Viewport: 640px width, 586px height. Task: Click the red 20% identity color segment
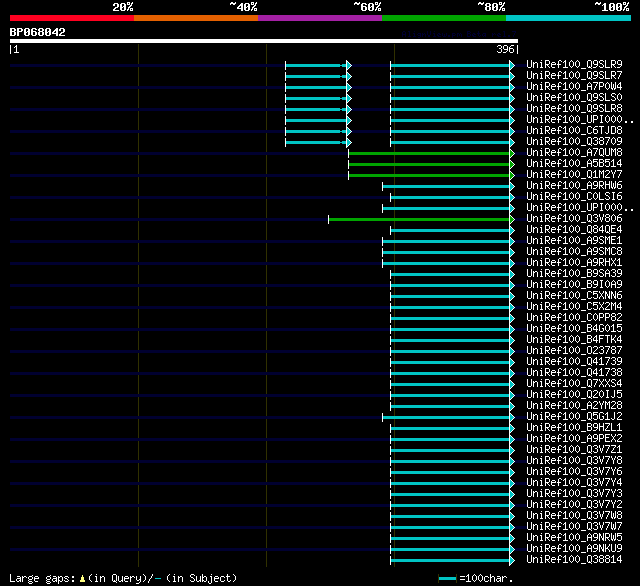72,18
